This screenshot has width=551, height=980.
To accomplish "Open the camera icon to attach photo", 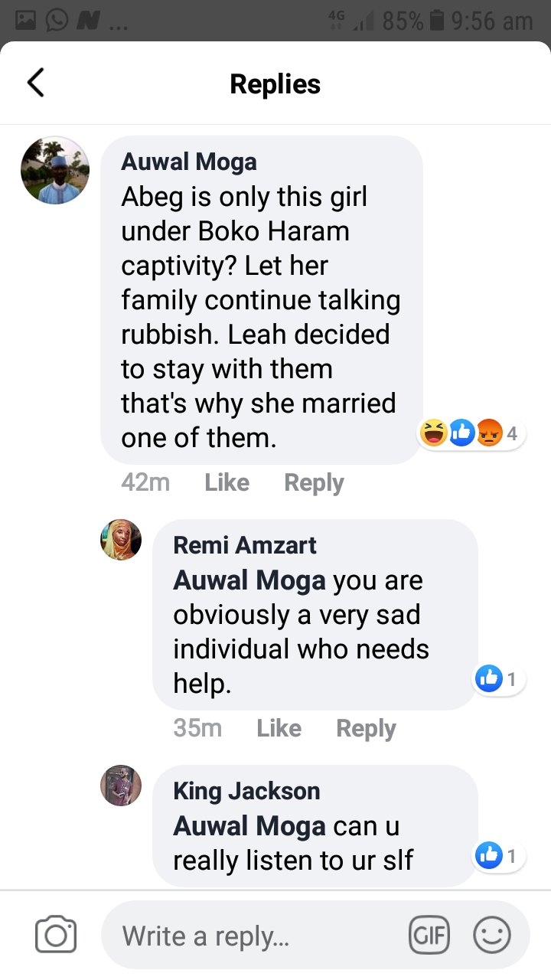I will click(56, 935).
